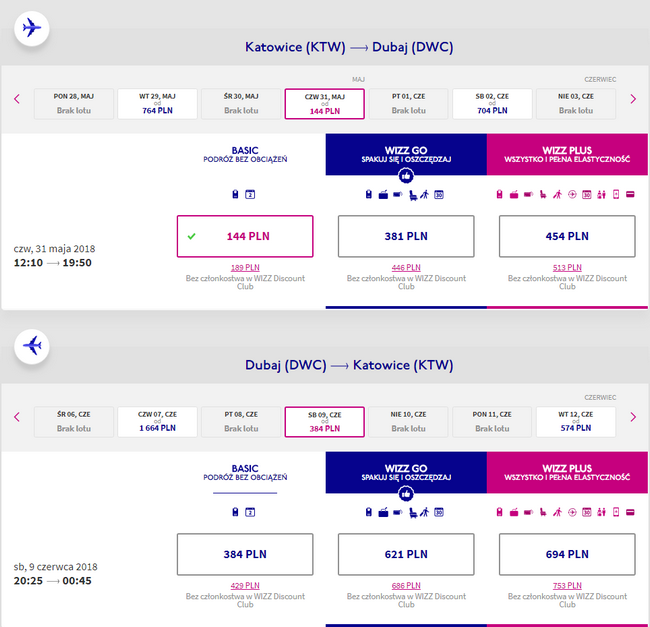Viewport: 650px width, 627px height.
Task: Click outbound BASIC calendar check-in icon
Action: (x=250, y=194)
